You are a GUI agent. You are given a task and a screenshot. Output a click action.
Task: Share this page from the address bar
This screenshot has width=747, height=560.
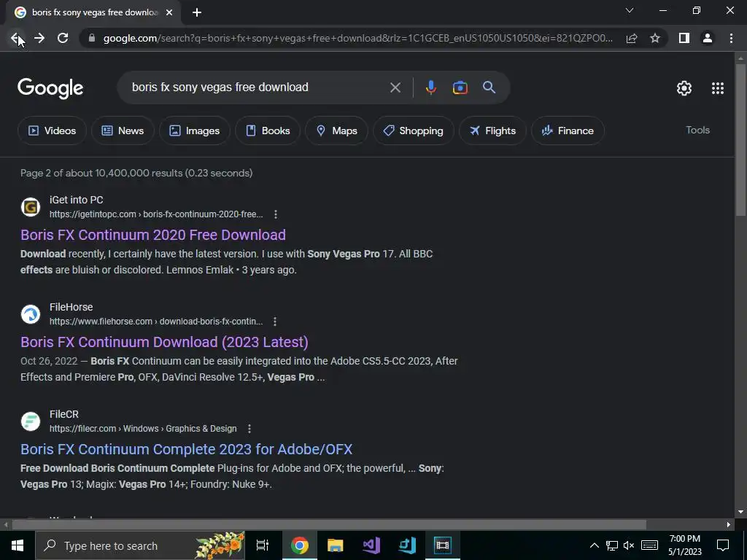click(632, 38)
